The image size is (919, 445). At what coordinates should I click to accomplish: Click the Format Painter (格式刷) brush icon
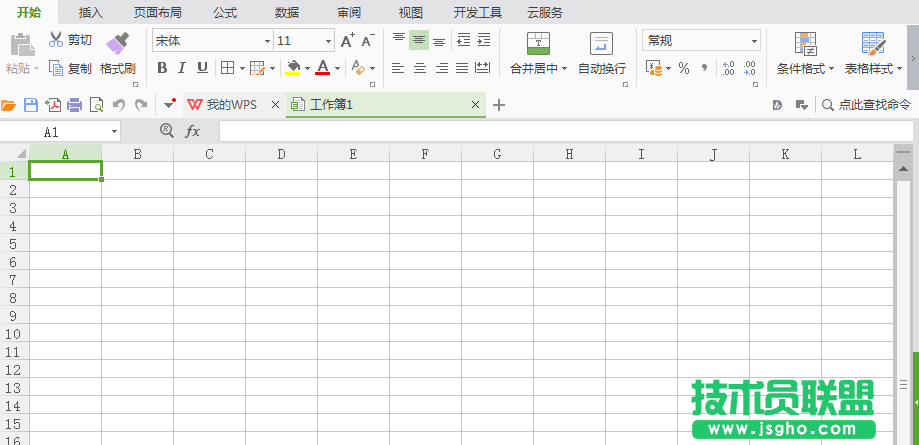(x=118, y=43)
